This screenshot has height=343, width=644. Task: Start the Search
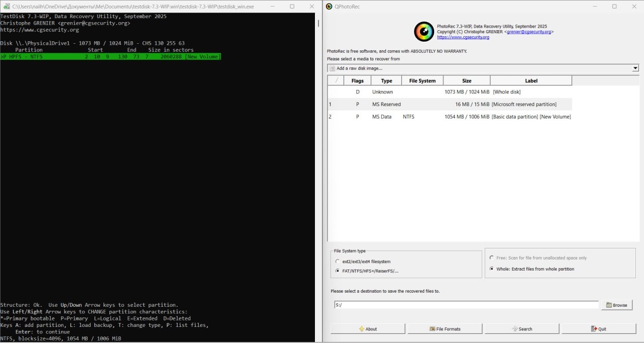[x=522, y=329]
